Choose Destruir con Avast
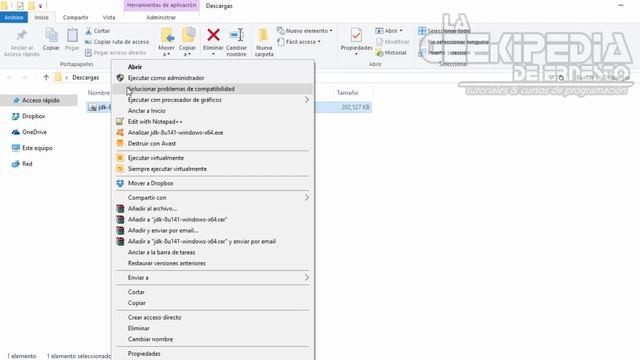This screenshot has width=640, height=360. click(x=213, y=144)
